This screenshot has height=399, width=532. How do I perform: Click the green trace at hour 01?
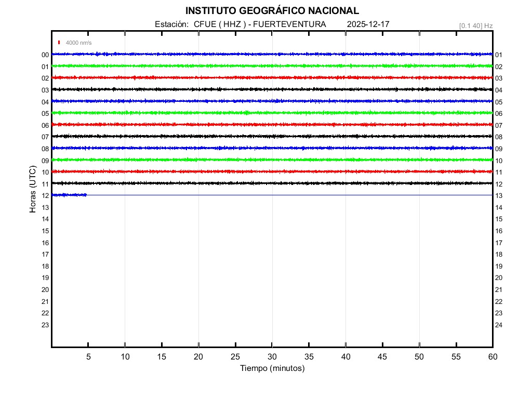pos(272,66)
